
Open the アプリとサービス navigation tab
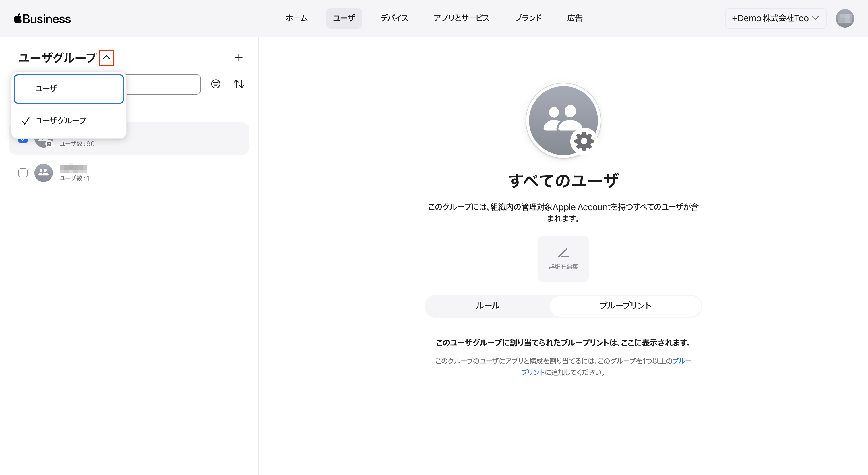pos(461,18)
